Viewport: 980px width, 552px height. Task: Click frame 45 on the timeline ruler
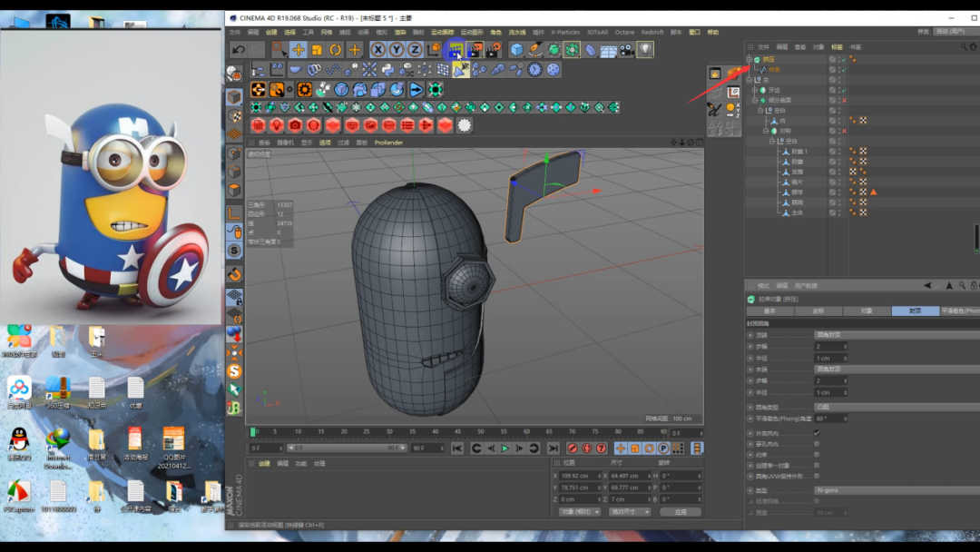[x=458, y=432]
